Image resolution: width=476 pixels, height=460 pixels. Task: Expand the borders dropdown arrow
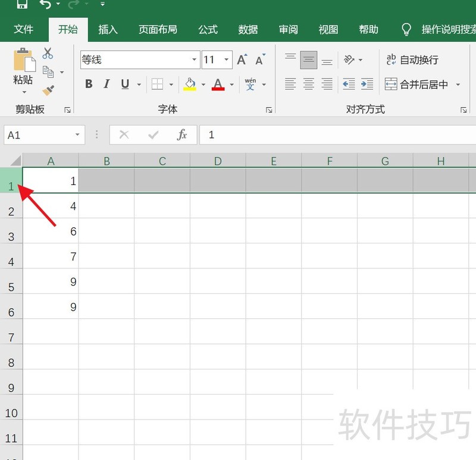(x=171, y=85)
